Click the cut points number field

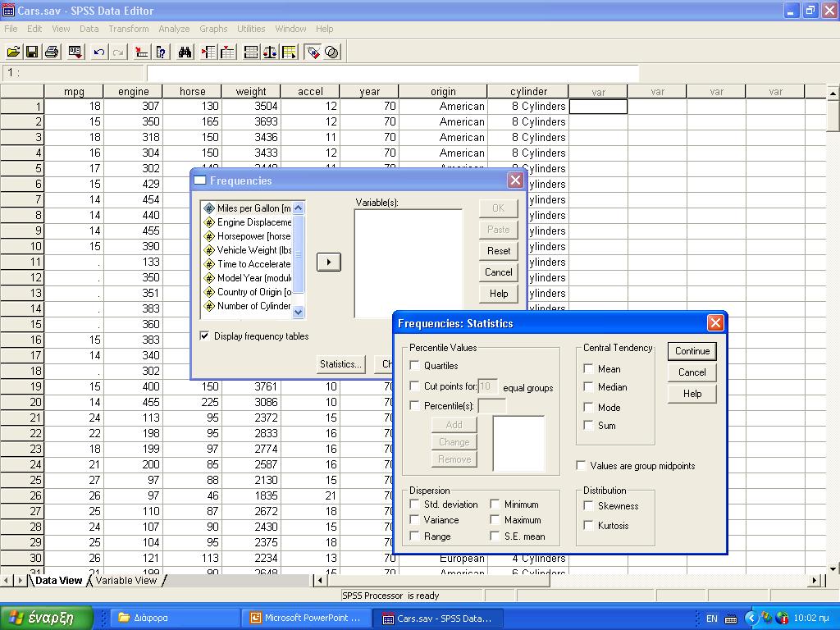[x=487, y=386]
